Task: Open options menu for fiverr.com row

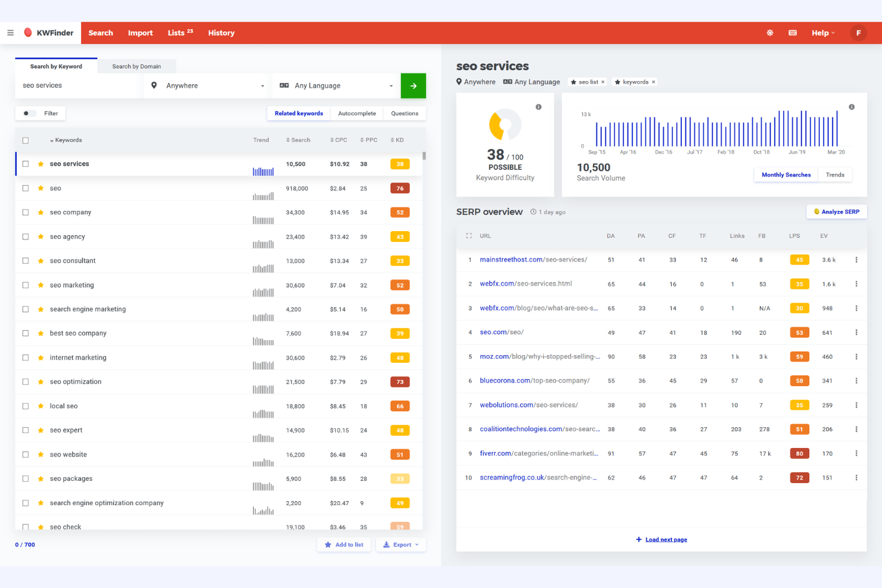Action: pyautogui.click(x=856, y=453)
